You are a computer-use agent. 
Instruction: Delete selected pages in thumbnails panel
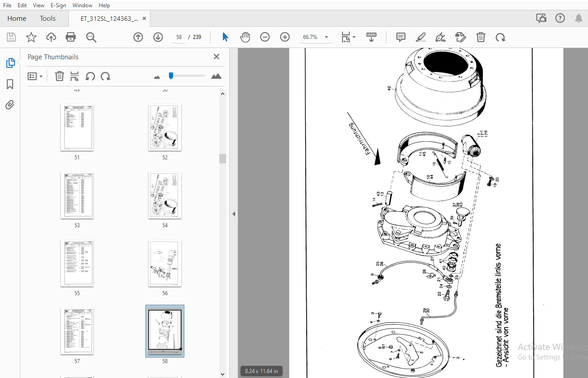(59, 76)
